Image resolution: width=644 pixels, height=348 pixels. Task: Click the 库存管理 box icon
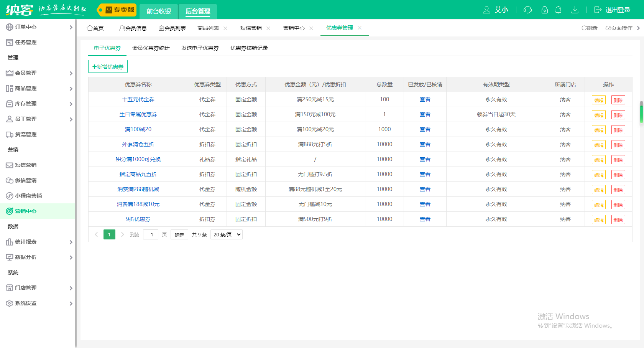[10, 104]
